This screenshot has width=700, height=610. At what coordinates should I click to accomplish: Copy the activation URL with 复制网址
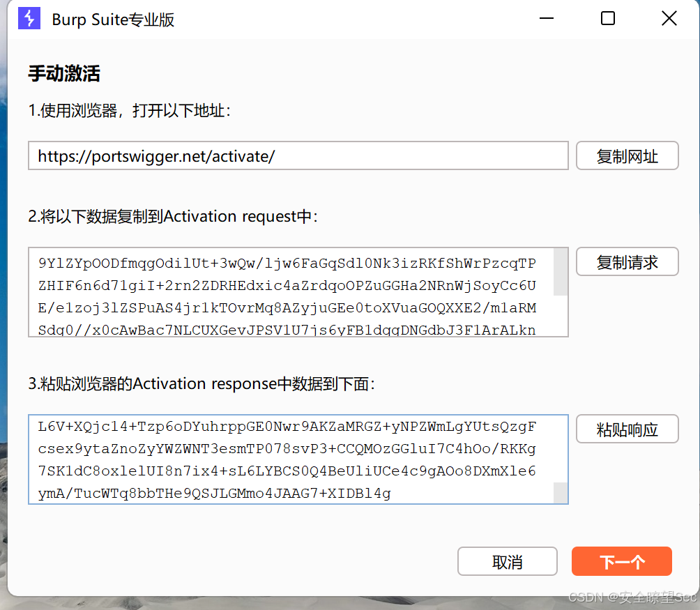tap(627, 155)
